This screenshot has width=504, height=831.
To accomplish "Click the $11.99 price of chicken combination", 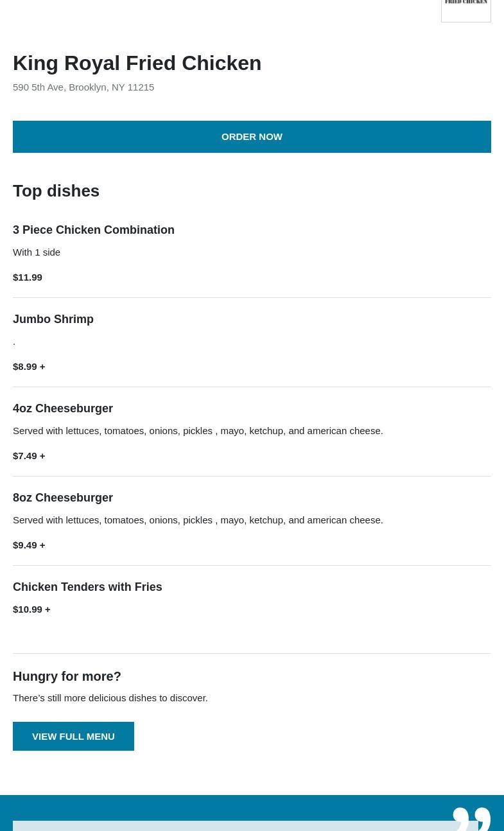I will pyautogui.click(x=28, y=277).
